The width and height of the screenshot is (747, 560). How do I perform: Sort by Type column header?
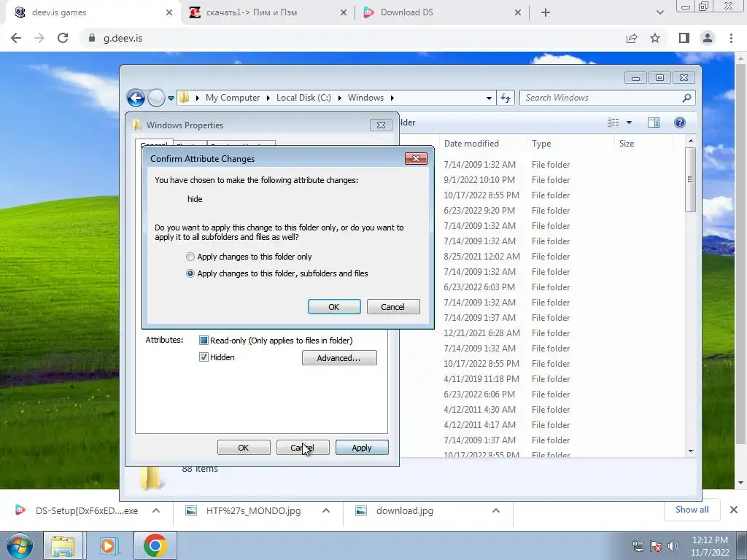[570, 144]
